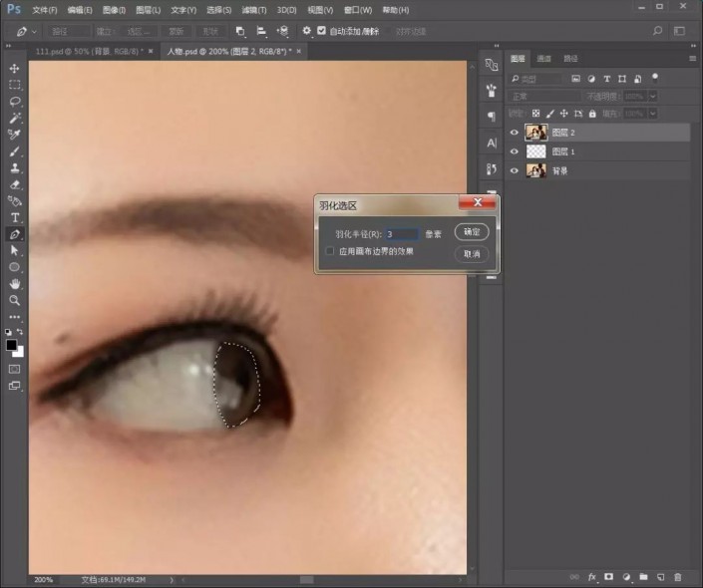Add layer style fx icon
The height and width of the screenshot is (588, 703).
[x=591, y=577]
